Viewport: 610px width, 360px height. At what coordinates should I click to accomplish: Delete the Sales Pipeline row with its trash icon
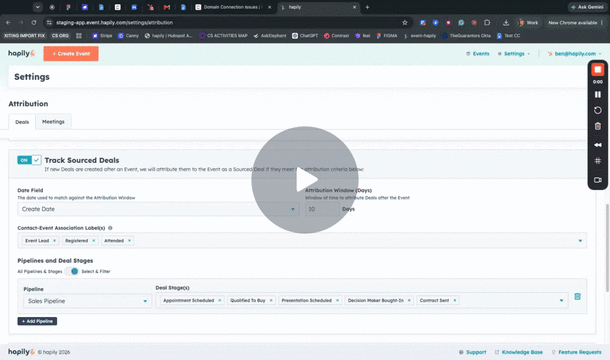click(577, 297)
